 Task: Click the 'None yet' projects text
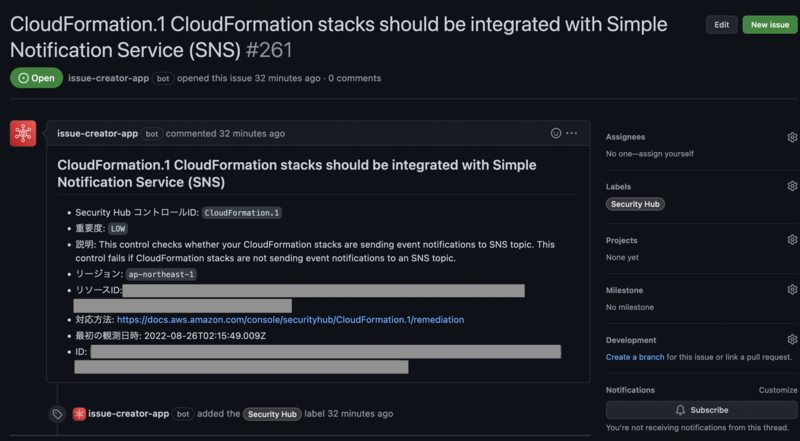622,258
